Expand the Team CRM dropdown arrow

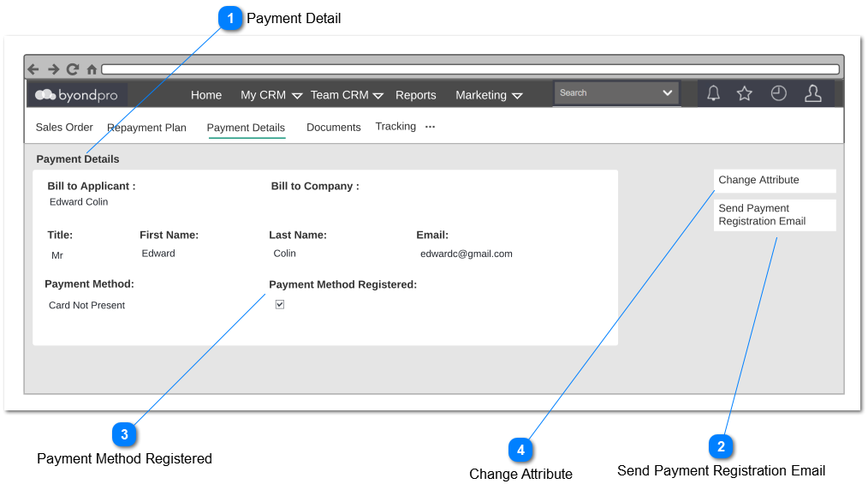[378, 96]
